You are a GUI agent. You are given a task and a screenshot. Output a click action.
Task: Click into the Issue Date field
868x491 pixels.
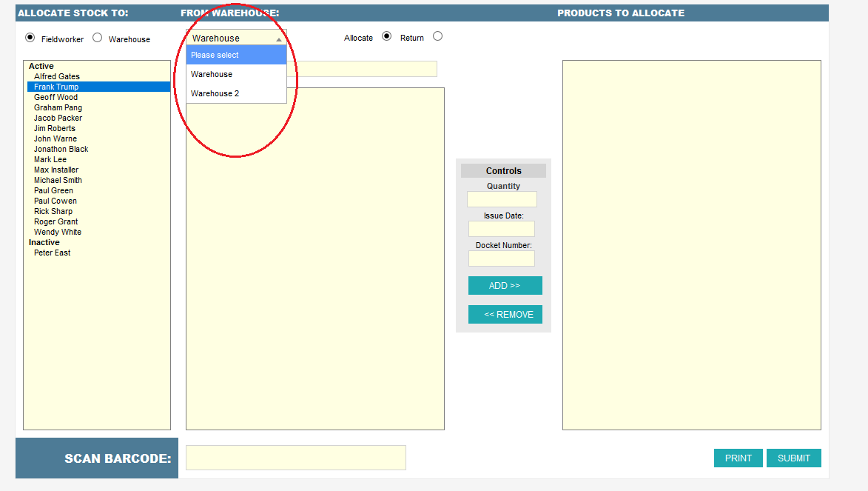pos(501,229)
